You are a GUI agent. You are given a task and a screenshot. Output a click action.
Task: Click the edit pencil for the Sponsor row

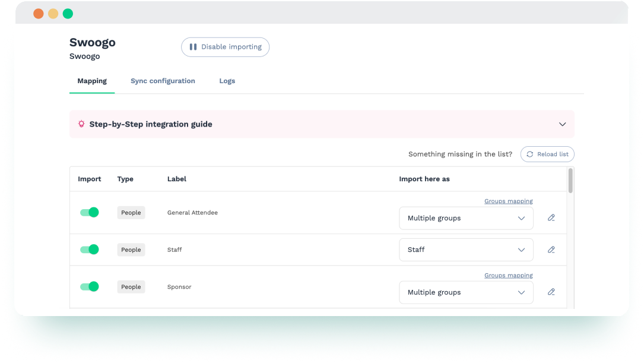click(x=551, y=292)
